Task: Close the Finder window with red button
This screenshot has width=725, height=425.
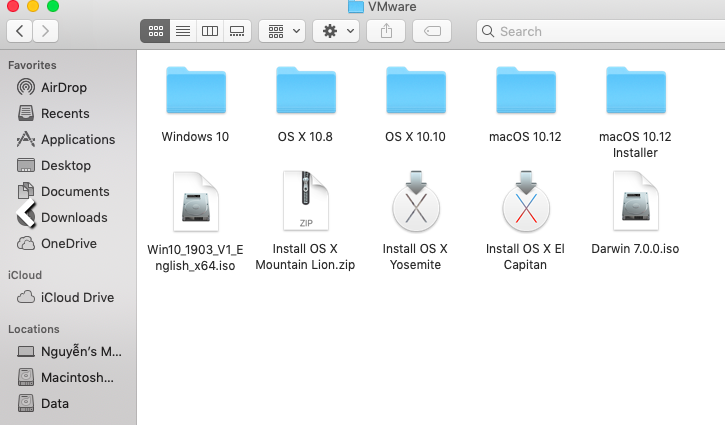Action: pos(13,6)
